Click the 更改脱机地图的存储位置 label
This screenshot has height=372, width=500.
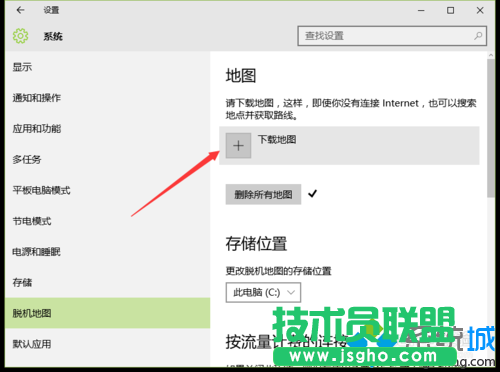[279, 271]
